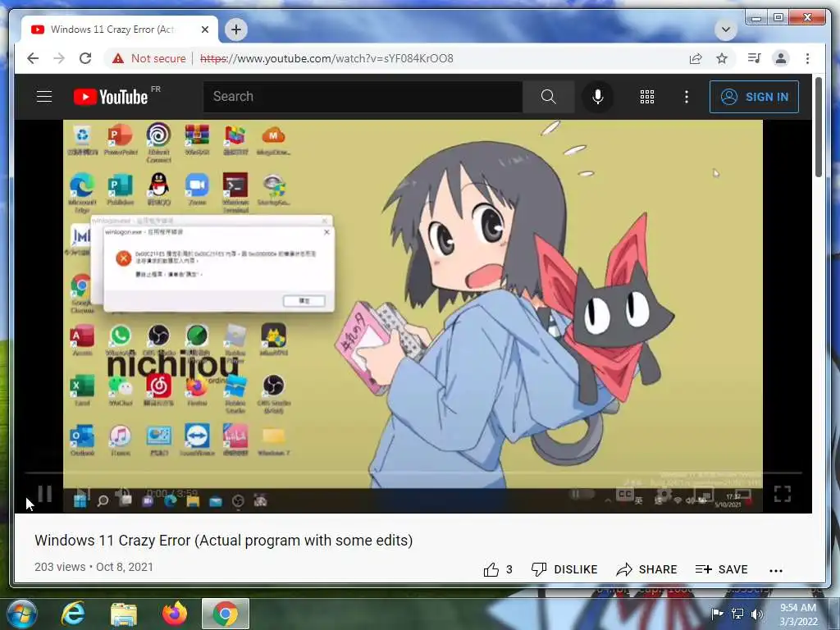Screen dimensions: 840x630
Task: Open Chrome media controls icon
Action: tap(755, 58)
